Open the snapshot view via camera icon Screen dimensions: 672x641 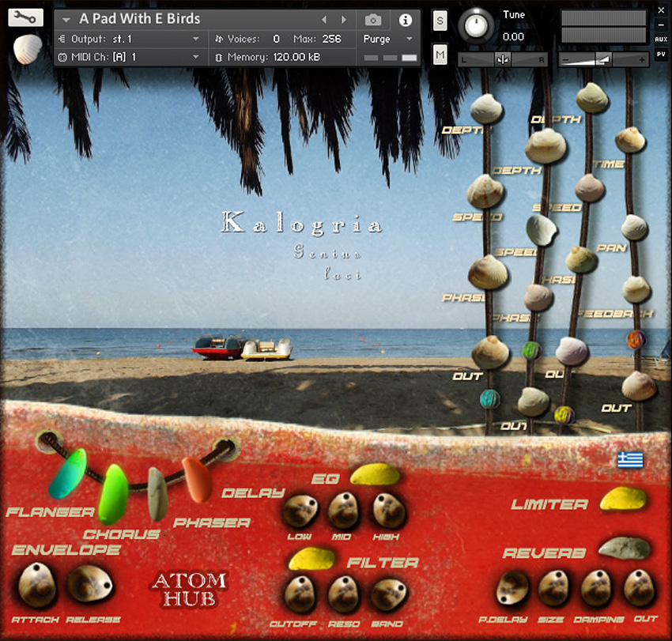click(373, 20)
